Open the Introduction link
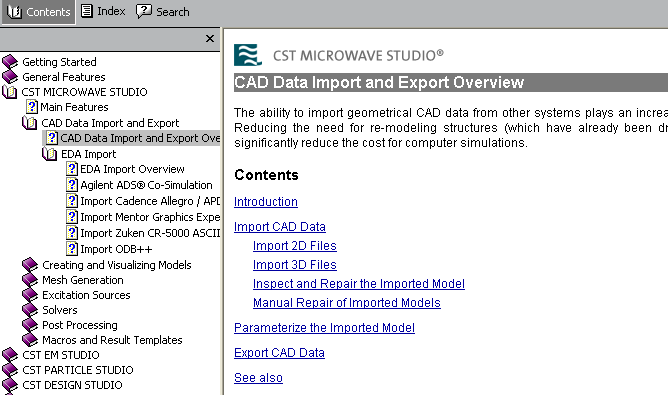 click(266, 202)
